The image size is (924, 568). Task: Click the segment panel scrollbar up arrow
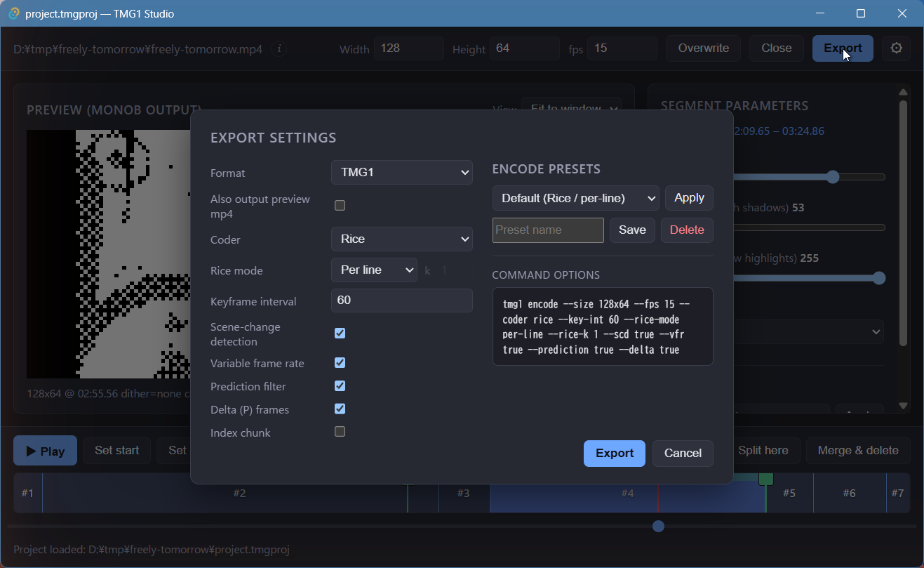point(904,92)
